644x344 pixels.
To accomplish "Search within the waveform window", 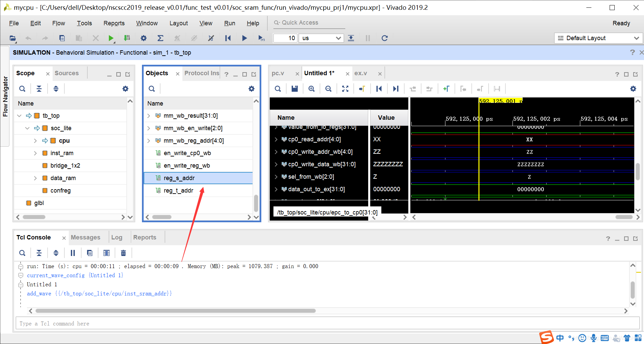I will 278,89.
